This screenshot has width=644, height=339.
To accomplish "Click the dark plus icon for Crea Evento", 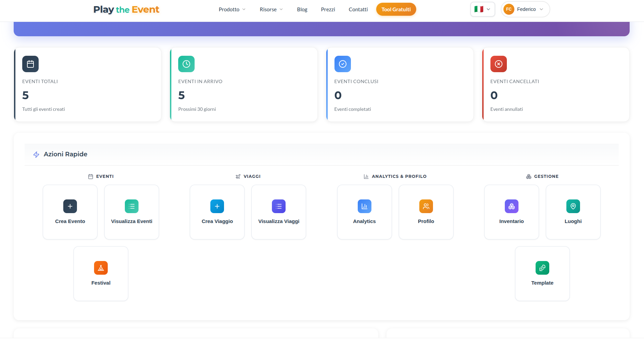I will point(70,206).
